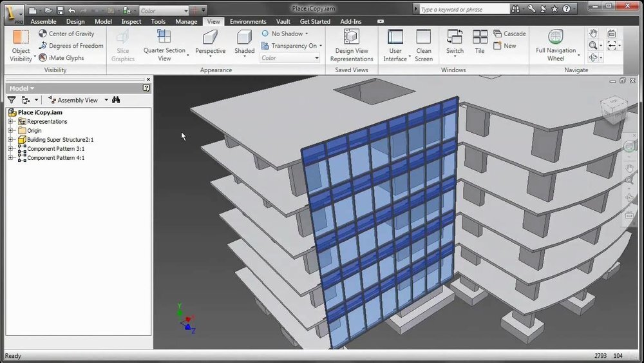Open the Inventor application menu button
644x363 pixels.
point(13,14)
